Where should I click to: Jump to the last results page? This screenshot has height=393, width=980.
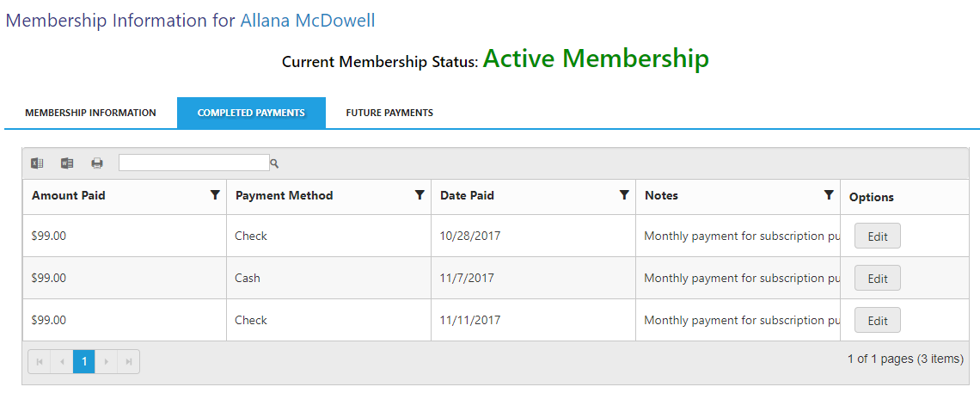[x=129, y=362]
